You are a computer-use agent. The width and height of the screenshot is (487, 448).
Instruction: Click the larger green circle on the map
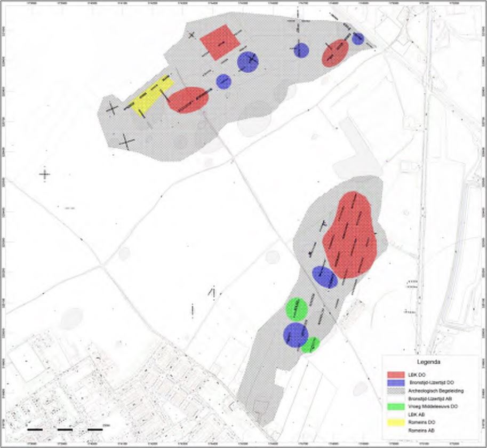tap(297, 309)
